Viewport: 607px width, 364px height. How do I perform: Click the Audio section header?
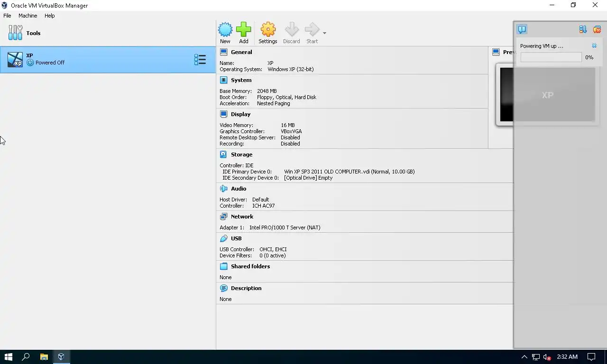pos(239,189)
